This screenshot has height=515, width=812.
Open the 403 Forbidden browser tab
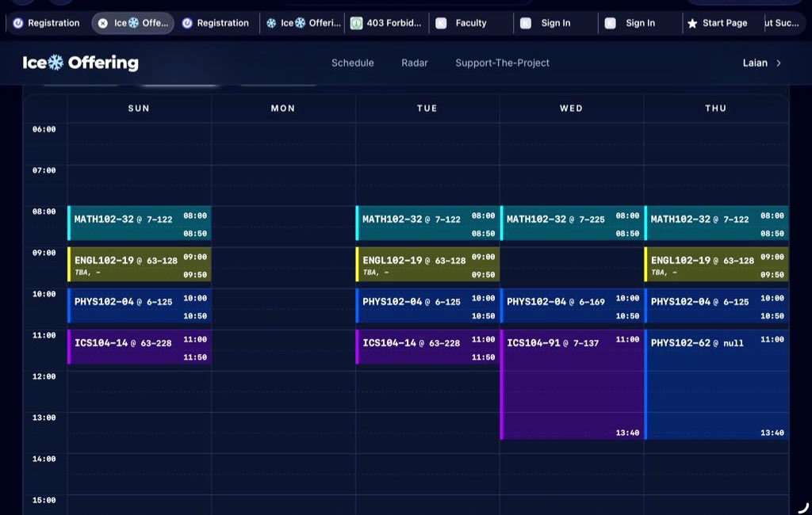[387, 23]
